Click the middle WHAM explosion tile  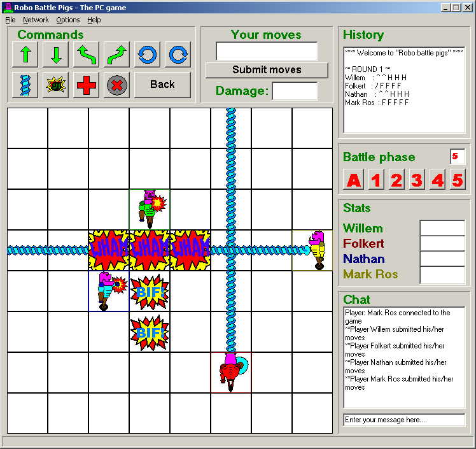pyautogui.click(x=150, y=250)
